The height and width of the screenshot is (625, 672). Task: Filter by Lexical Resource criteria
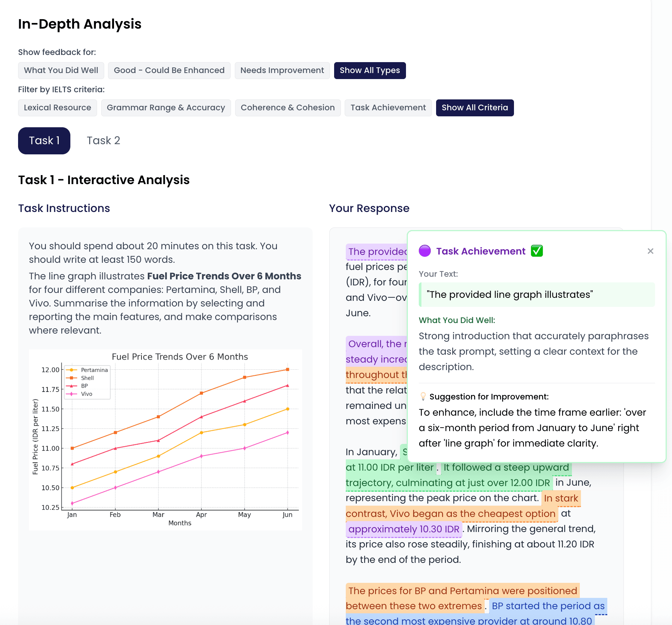click(x=58, y=108)
